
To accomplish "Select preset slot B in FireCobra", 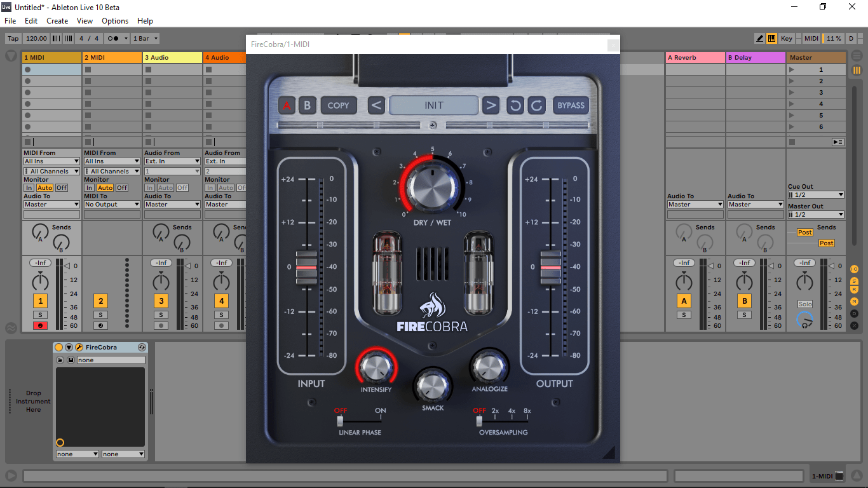I will [308, 105].
